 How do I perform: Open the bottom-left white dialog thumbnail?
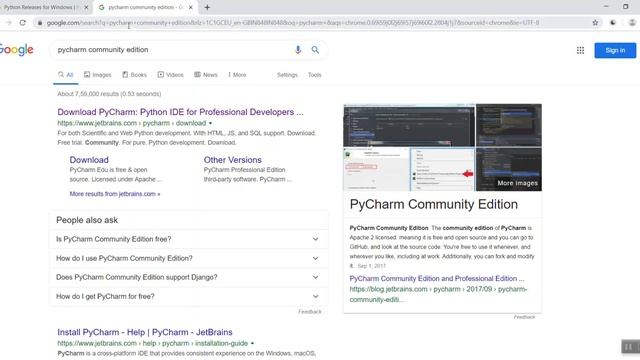point(376,169)
